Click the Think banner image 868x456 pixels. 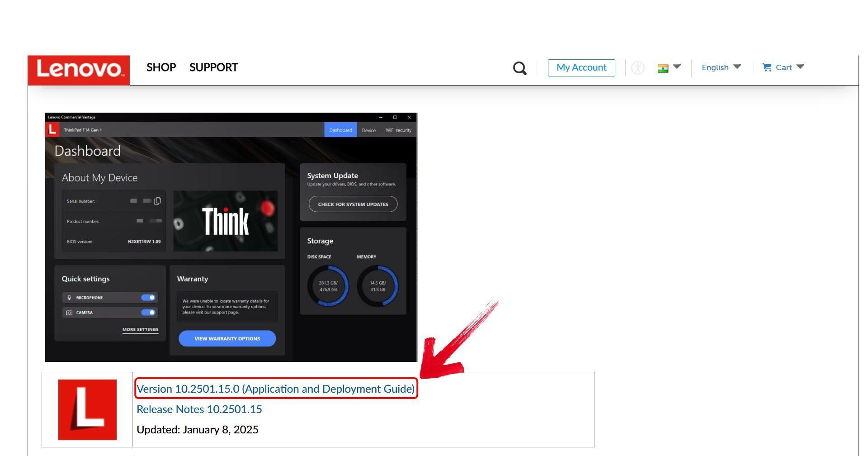coord(226,221)
